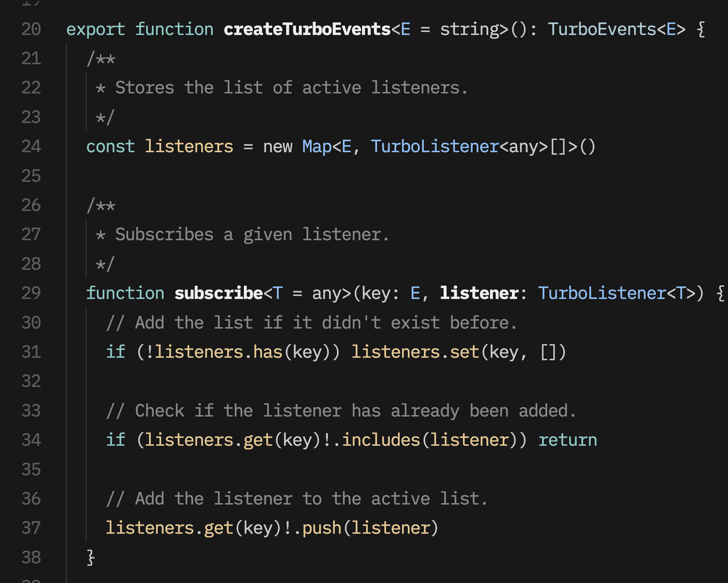Click line number 29 in the gutter
This screenshot has height=583, width=728.
point(31,293)
